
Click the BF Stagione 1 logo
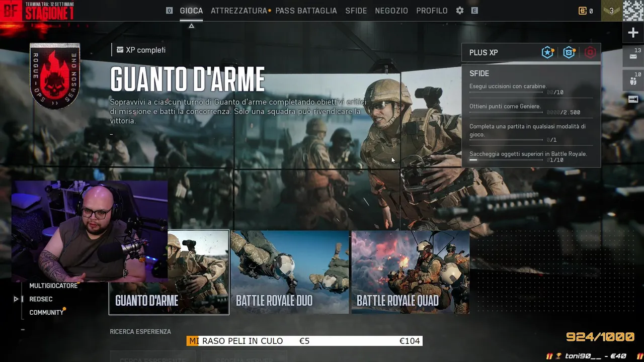point(38,11)
